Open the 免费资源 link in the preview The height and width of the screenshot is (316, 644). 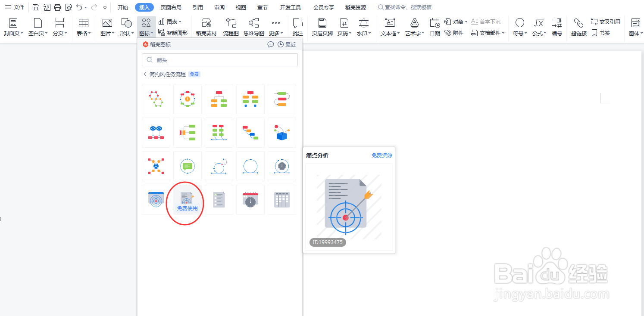[x=381, y=155]
